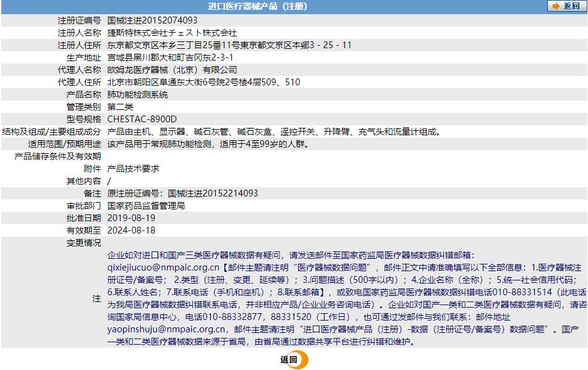Click the 批准日期 label

(83, 218)
